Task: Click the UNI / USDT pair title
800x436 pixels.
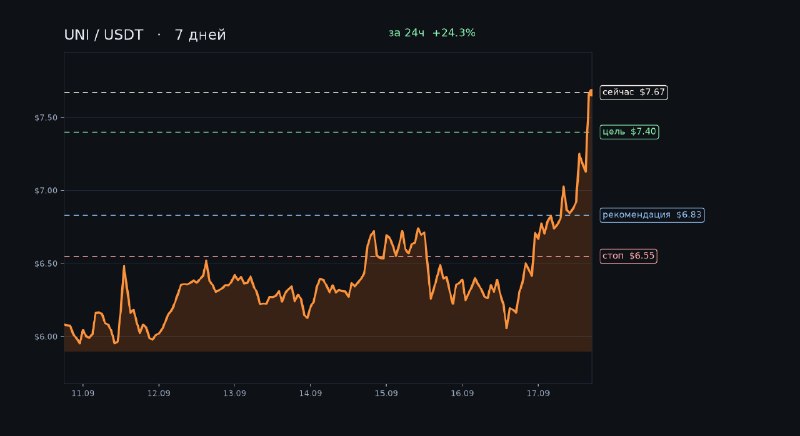Action: (104, 35)
